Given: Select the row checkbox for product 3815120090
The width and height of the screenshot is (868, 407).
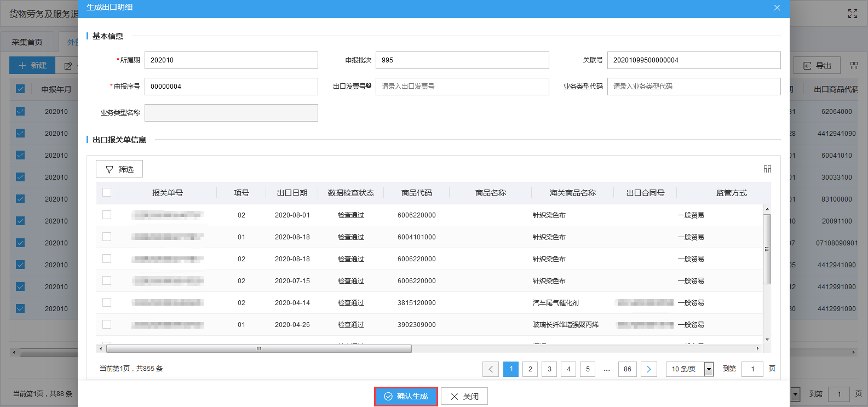Looking at the screenshot, I should point(107,302).
